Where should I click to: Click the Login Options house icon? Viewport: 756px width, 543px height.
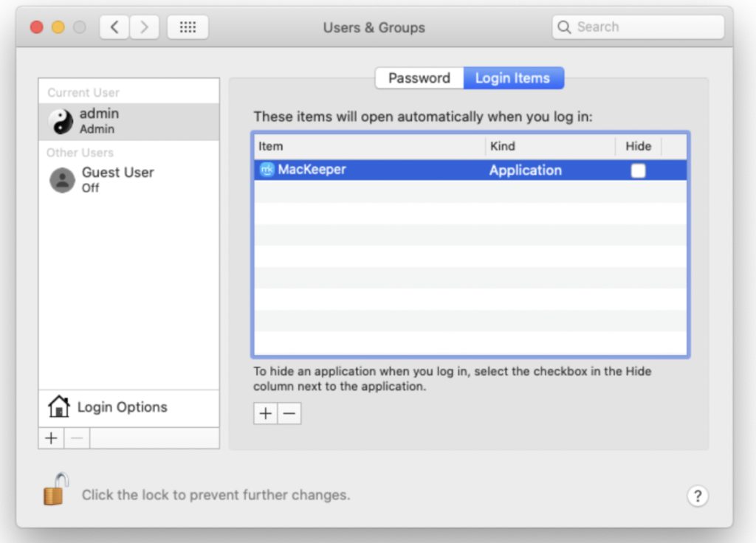(59, 407)
